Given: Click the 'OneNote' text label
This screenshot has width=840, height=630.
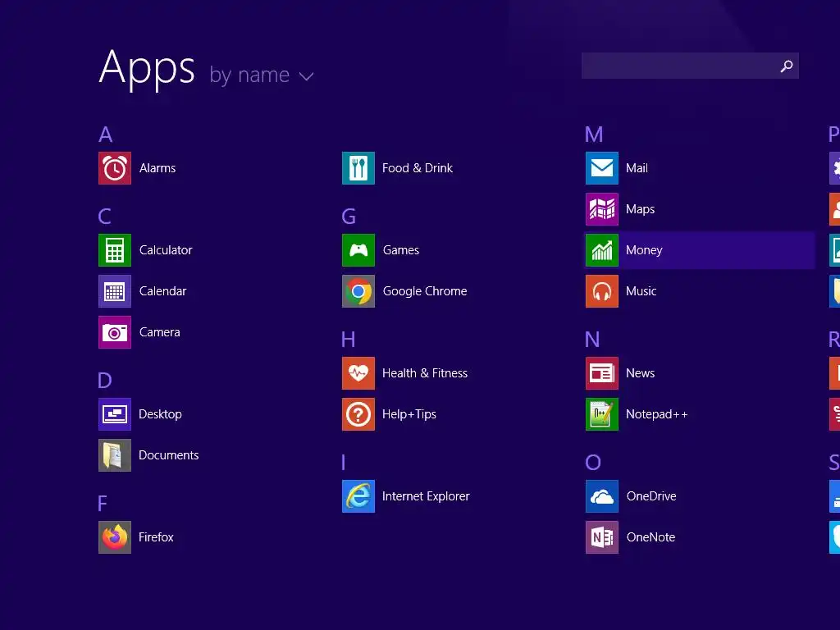Looking at the screenshot, I should click(x=651, y=537).
